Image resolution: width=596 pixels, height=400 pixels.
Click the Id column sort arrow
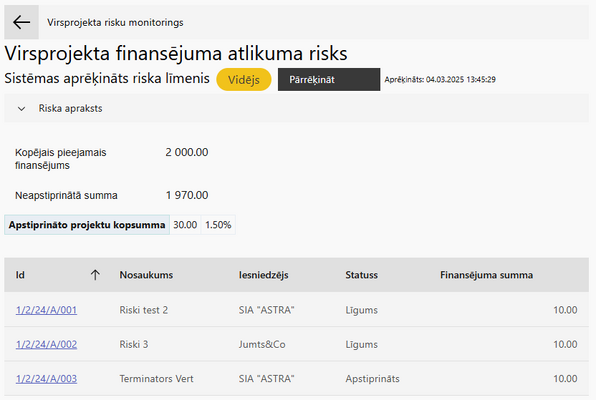tap(95, 275)
